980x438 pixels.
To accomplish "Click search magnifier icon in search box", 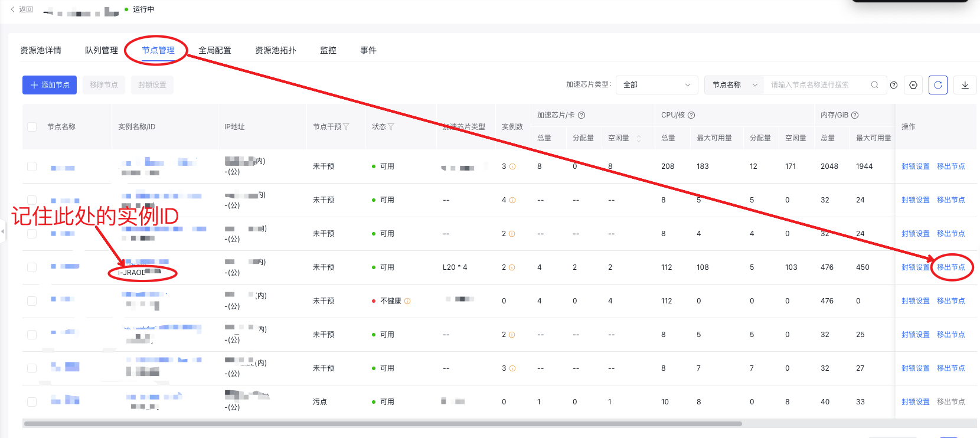I will coord(874,85).
